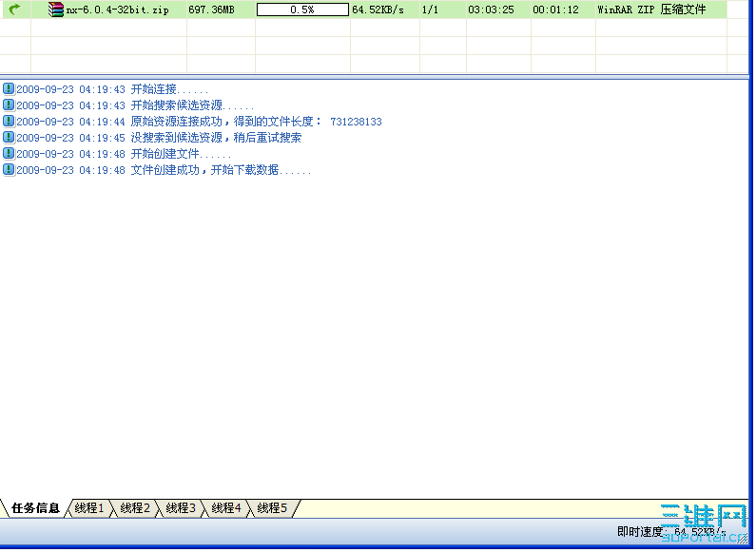Select the file name nx-6.0.4-32bit.zip
The width and height of the screenshot is (756, 552).
pos(117,10)
